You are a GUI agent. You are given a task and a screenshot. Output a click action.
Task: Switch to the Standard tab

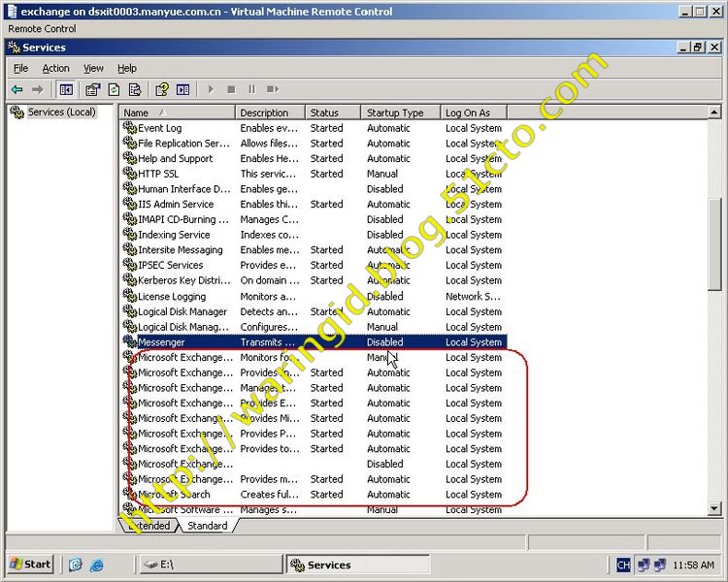[207, 526]
